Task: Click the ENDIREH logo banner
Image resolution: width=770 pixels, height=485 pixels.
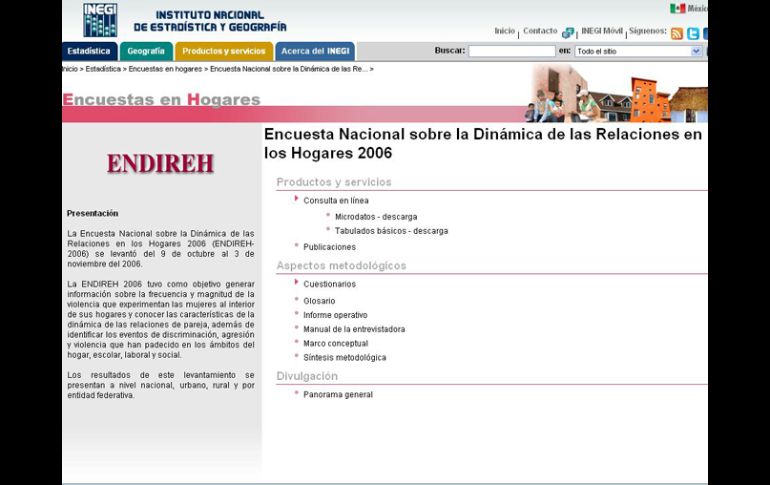Action: click(x=160, y=164)
